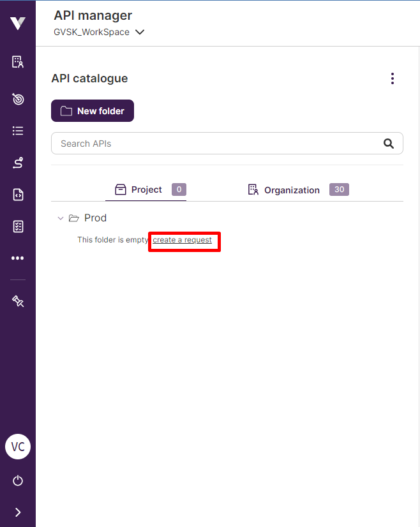420x527 pixels.
Task: Show more sidebar items via three dots
Action: click(18, 258)
